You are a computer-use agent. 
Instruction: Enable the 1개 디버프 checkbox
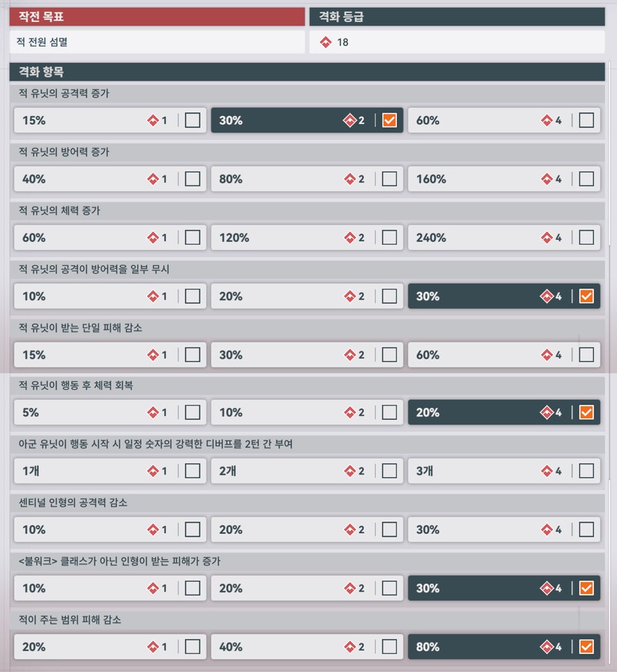pyautogui.click(x=193, y=471)
